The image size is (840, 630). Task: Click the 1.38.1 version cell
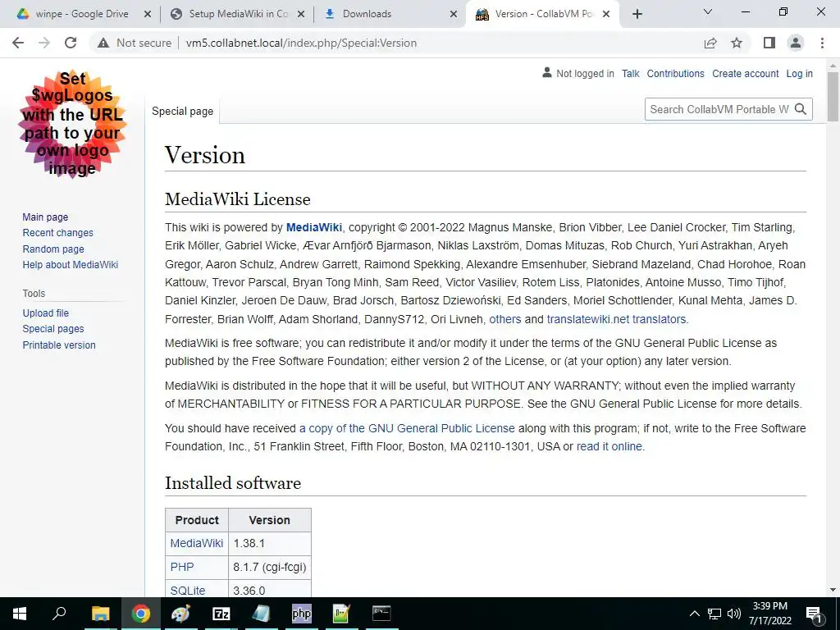pyautogui.click(x=269, y=543)
